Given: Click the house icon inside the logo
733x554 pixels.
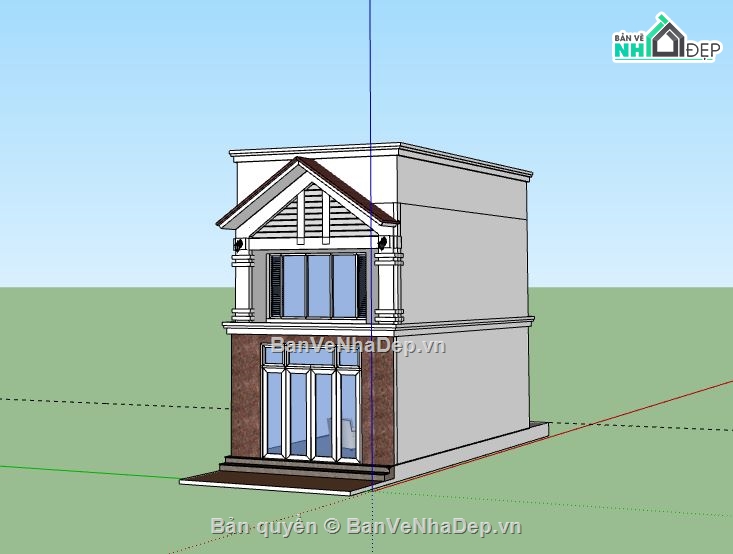Looking at the screenshot, I should point(667,39).
